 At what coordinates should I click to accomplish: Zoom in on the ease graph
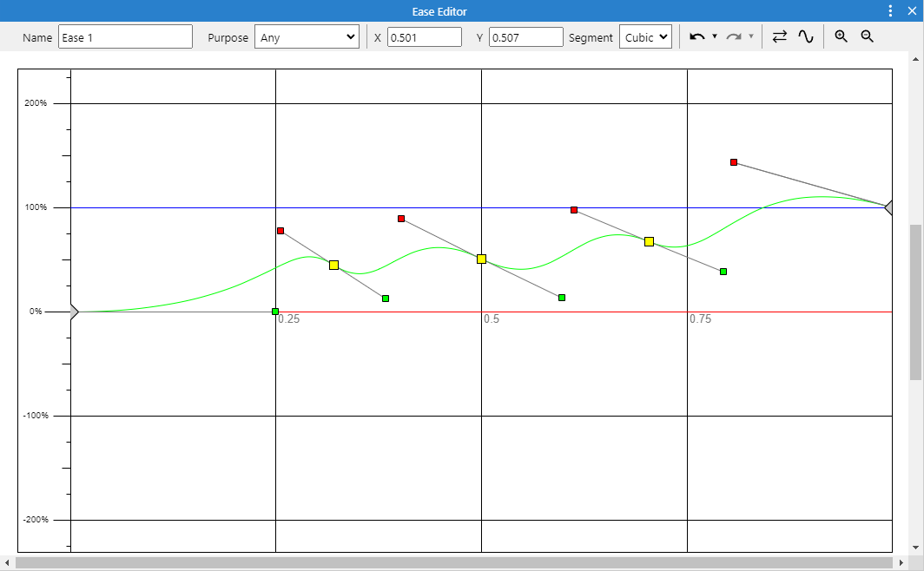pyautogui.click(x=840, y=36)
